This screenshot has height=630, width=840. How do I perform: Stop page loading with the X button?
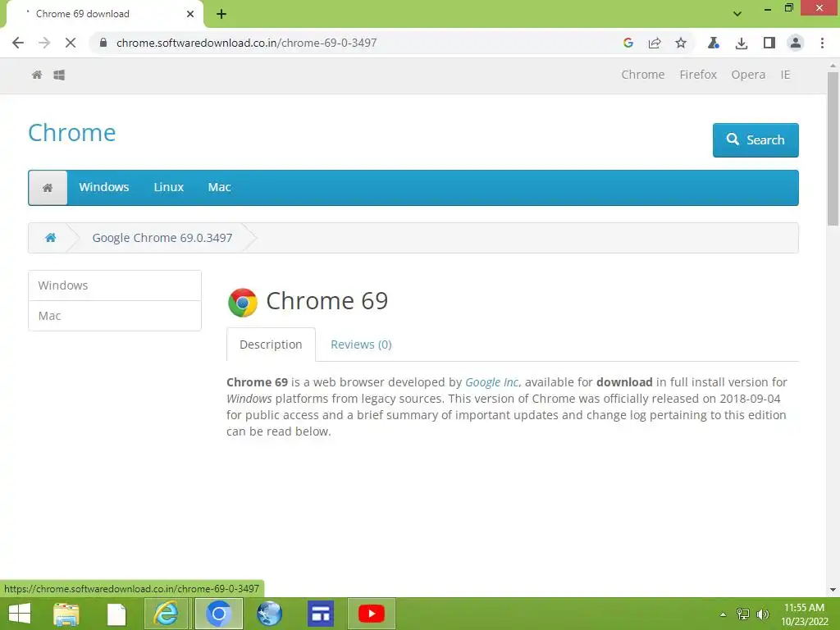[x=71, y=43]
